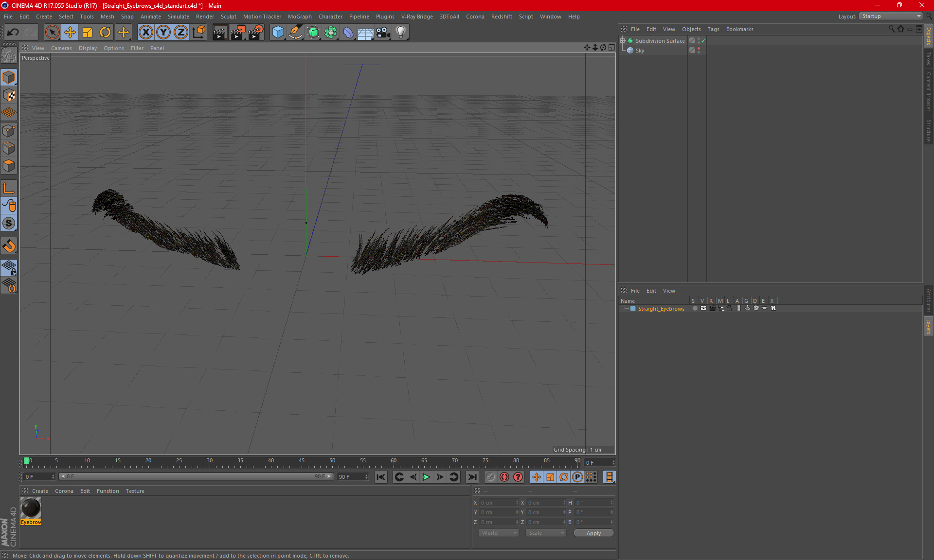Viewport: 934px width, 560px height.
Task: Play the animation forwards
Action: pos(426,477)
